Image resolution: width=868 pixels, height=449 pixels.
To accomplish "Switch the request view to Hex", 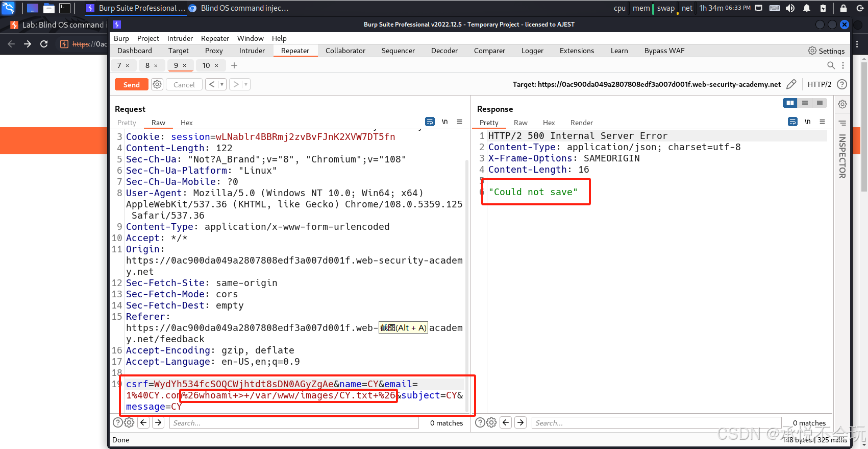I will click(x=187, y=123).
